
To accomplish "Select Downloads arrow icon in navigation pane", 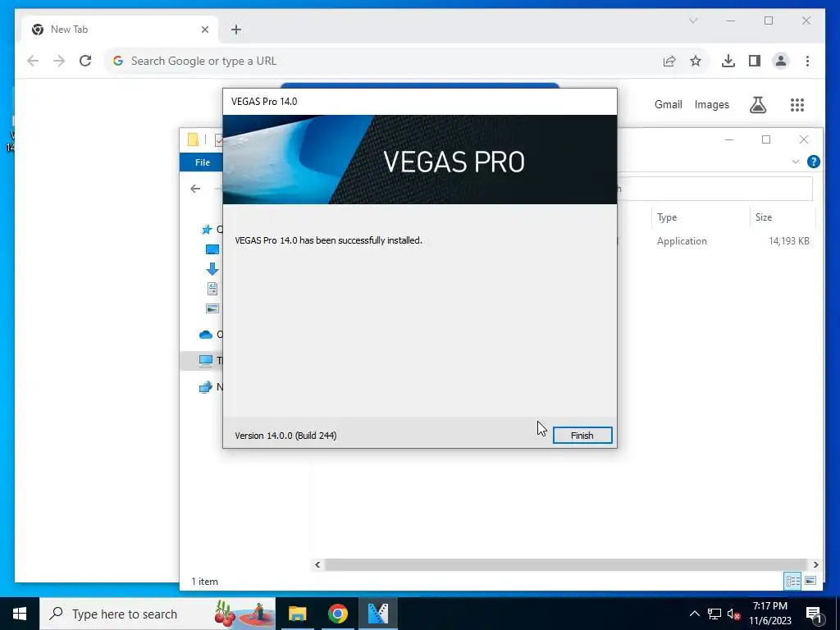I will pos(212,269).
